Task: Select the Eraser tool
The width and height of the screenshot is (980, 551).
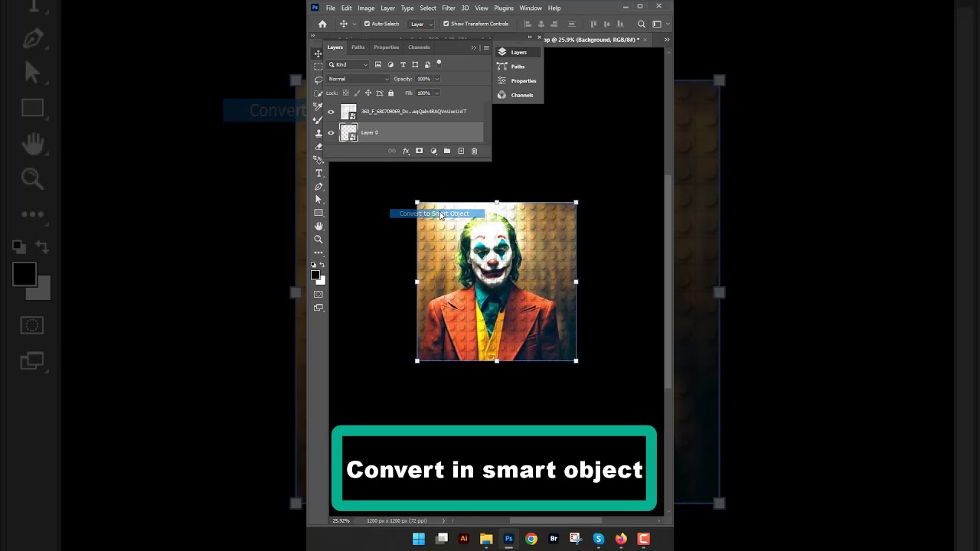Action: [318, 147]
